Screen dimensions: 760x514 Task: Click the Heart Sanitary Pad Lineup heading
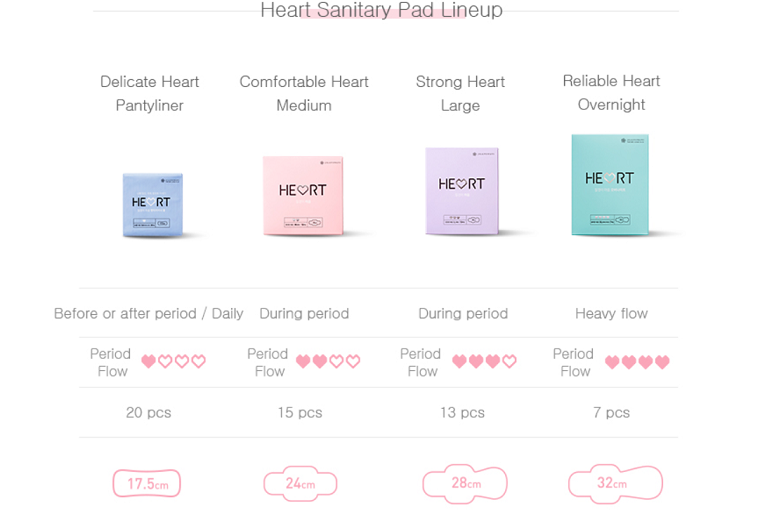point(381,10)
